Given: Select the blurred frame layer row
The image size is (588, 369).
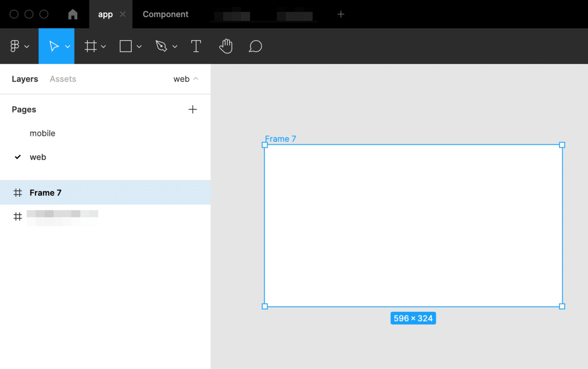Looking at the screenshot, I should point(105,216).
